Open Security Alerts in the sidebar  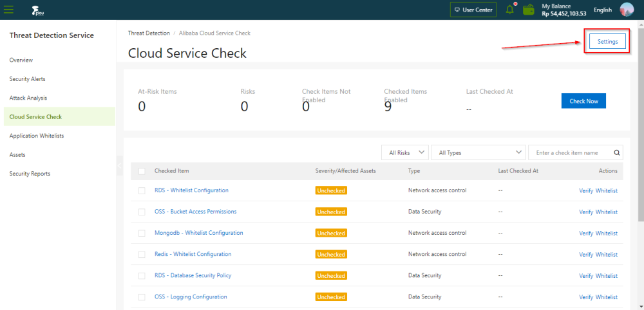click(x=59, y=79)
